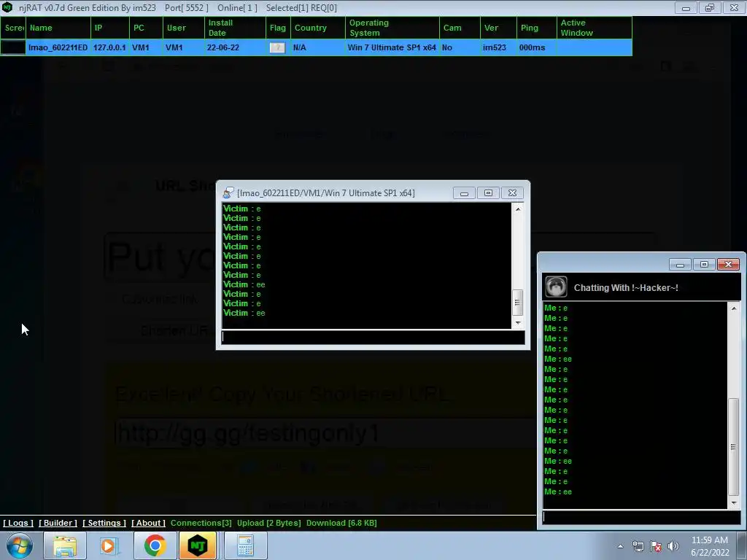This screenshot has height=560, width=747.
Task: Click the volume speaker tray icon
Action: pos(673,546)
